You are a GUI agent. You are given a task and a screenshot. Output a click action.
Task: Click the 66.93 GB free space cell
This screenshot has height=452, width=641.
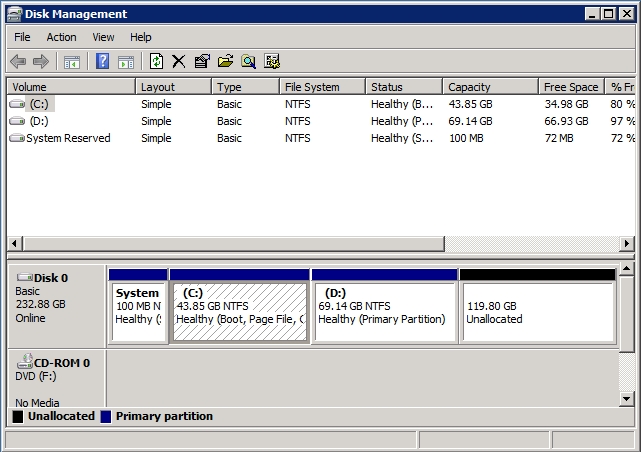pyautogui.click(x=566, y=121)
